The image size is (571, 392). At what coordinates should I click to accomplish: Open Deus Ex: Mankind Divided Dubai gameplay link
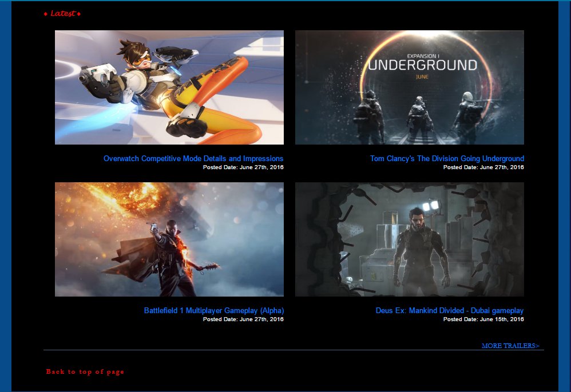coord(450,310)
